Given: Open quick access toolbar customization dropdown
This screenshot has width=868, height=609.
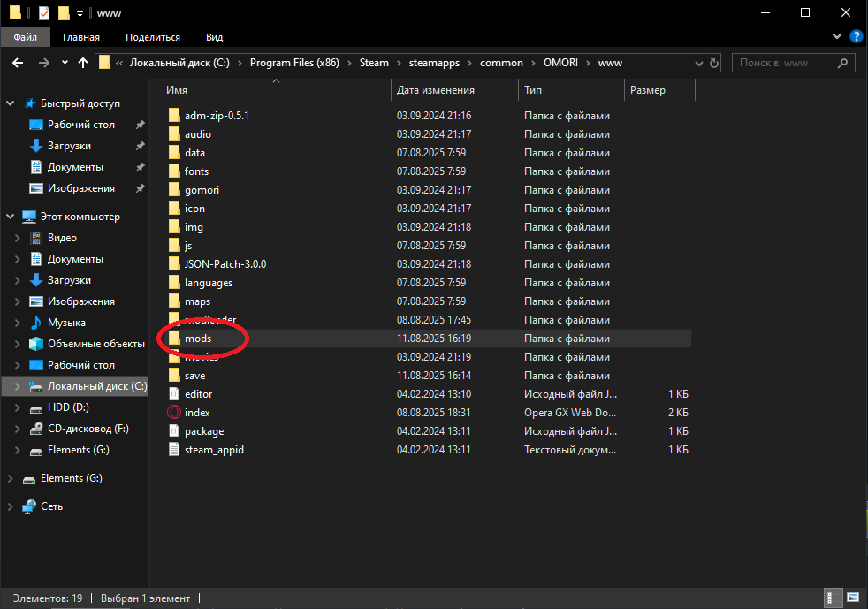Looking at the screenshot, I should pyautogui.click(x=80, y=14).
